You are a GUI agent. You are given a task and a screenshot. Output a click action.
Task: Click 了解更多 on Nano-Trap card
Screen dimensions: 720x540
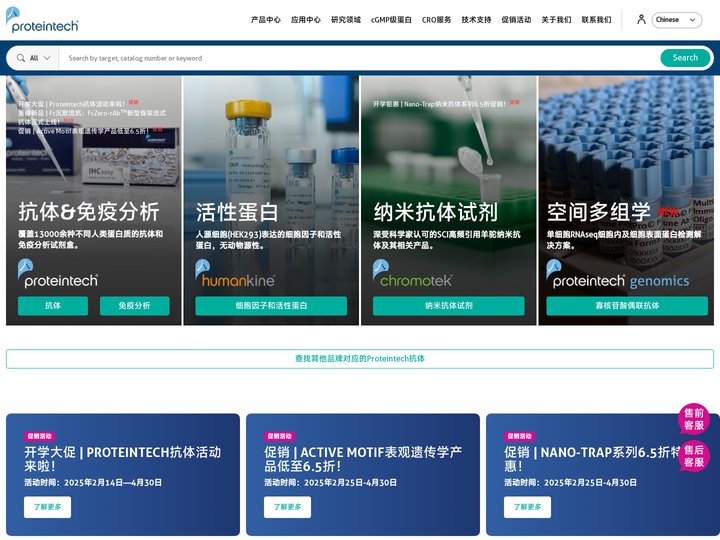527,507
